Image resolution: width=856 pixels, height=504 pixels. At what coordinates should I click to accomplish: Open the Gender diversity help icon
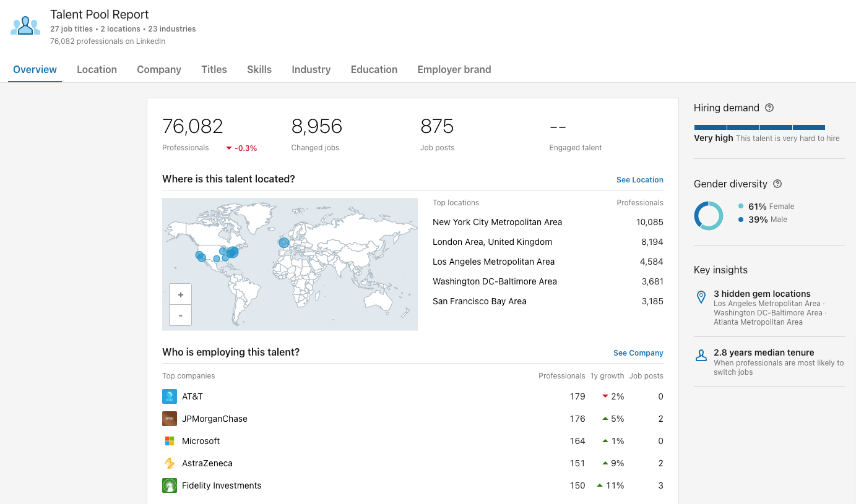tap(777, 184)
